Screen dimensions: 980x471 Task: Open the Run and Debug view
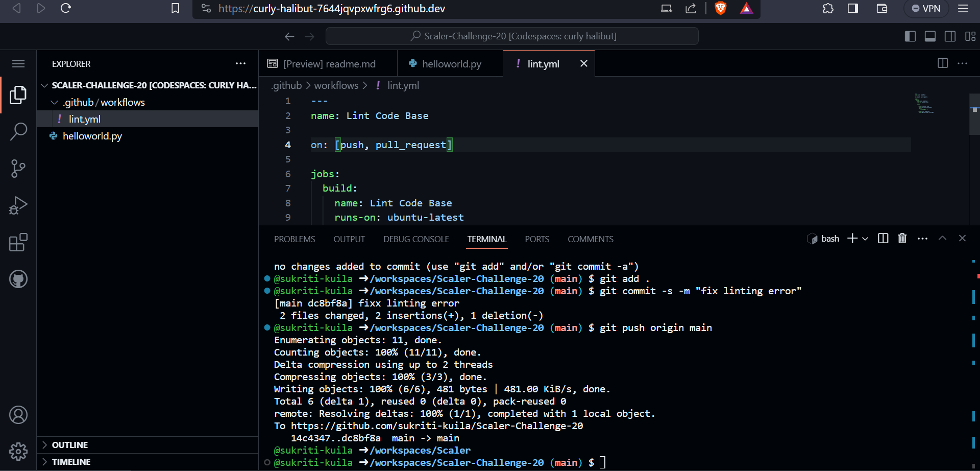[18, 205]
